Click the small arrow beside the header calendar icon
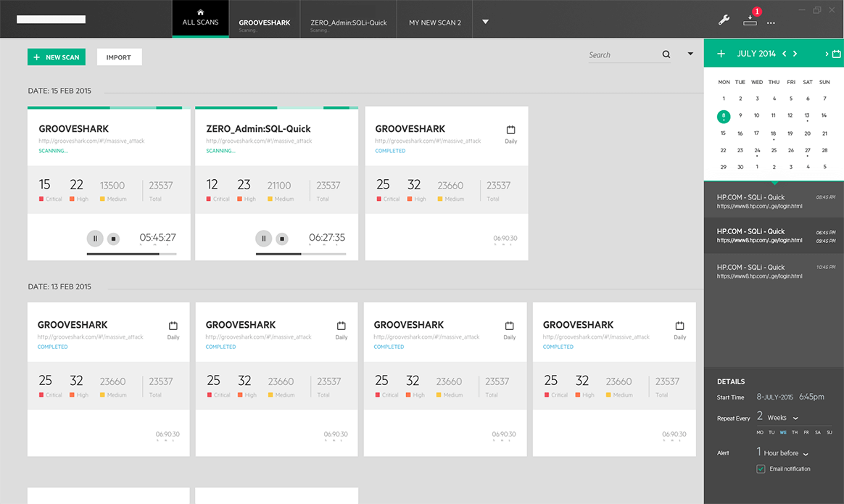 (827, 54)
